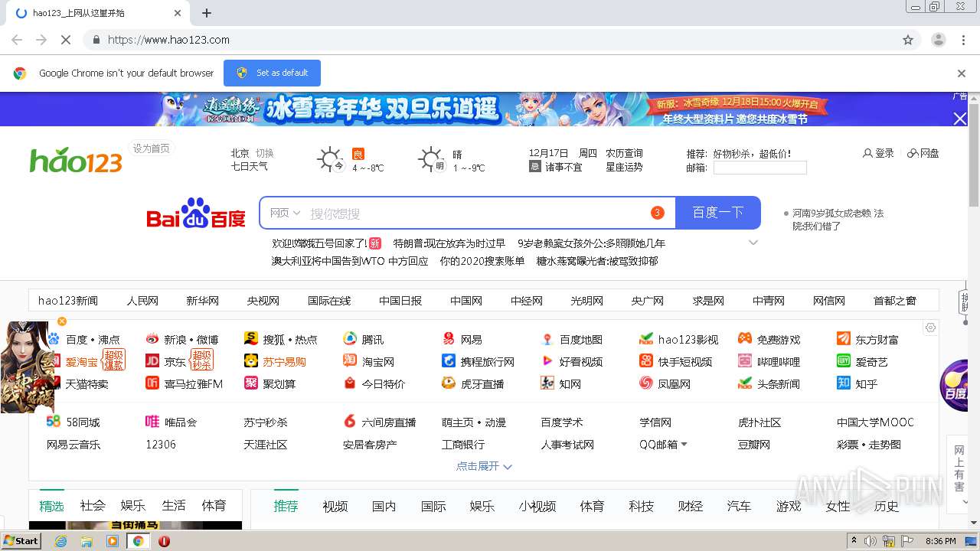Click the Baidu search input field

click(475, 213)
